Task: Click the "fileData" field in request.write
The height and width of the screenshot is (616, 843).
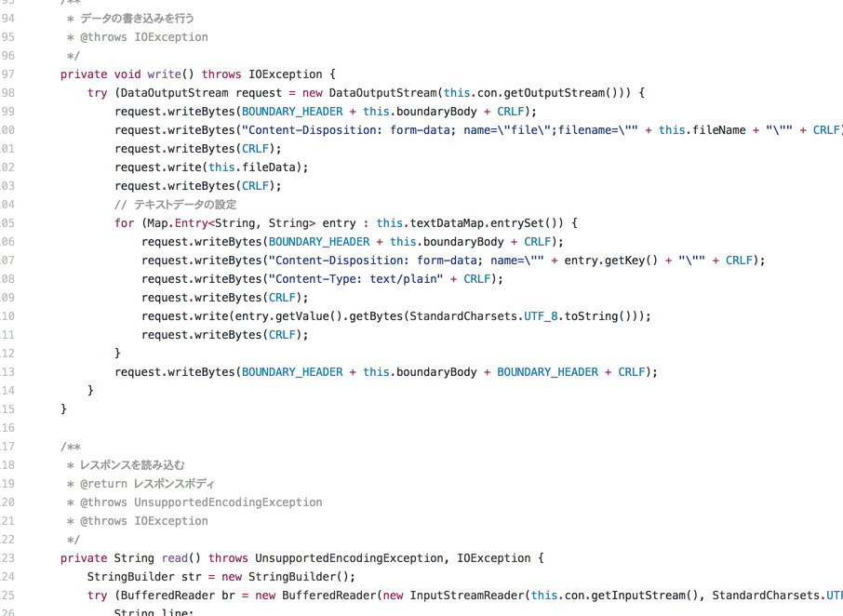Action: [268, 167]
